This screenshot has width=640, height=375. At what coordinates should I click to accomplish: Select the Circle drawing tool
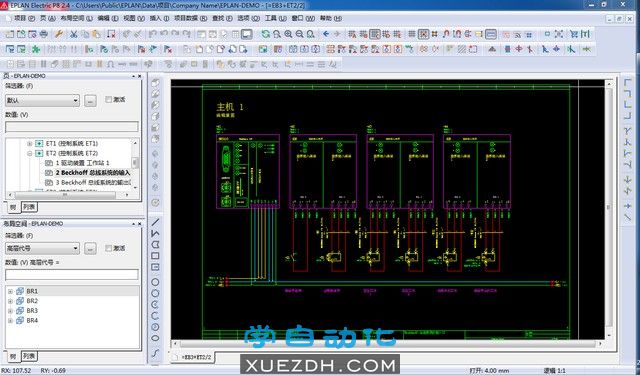pos(155,282)
